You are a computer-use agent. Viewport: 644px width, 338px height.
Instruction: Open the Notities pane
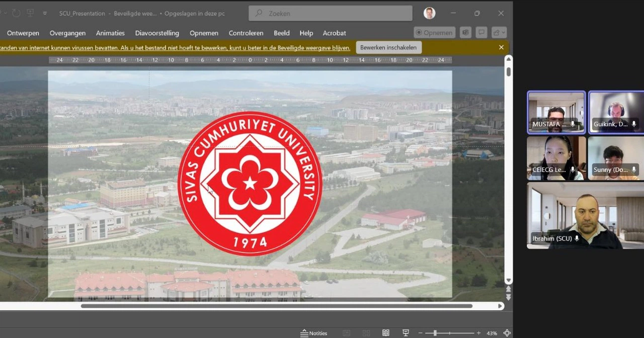tap(314, 333)
